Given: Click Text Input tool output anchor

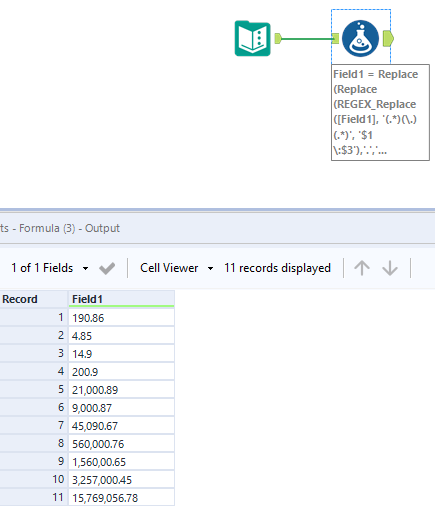Looking at the screenshot, I should pyautogui.click(x=278, y=39).
